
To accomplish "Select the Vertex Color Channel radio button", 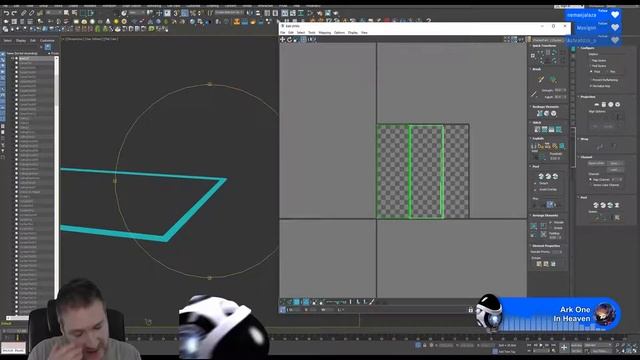I will click(590, 185).
